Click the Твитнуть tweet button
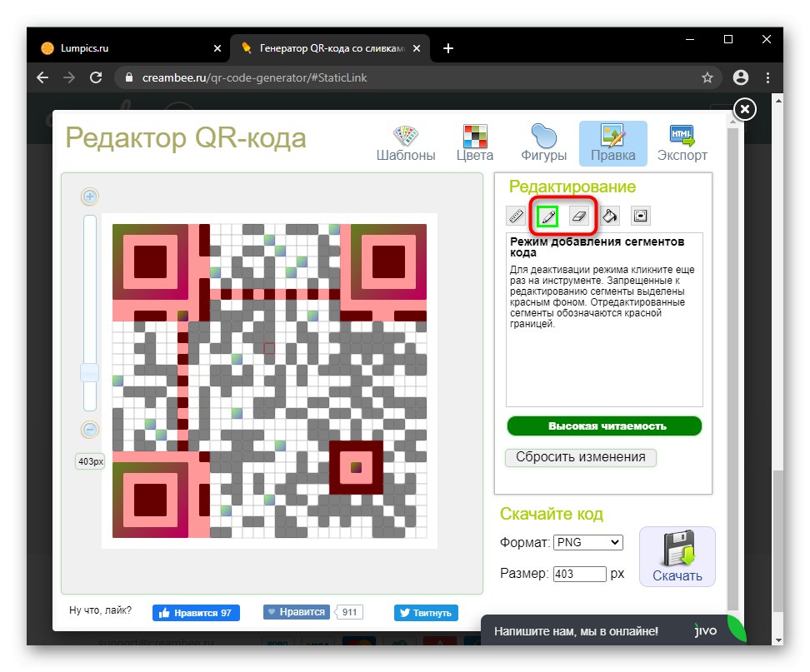810x672 pixels. tap(426, 613)
